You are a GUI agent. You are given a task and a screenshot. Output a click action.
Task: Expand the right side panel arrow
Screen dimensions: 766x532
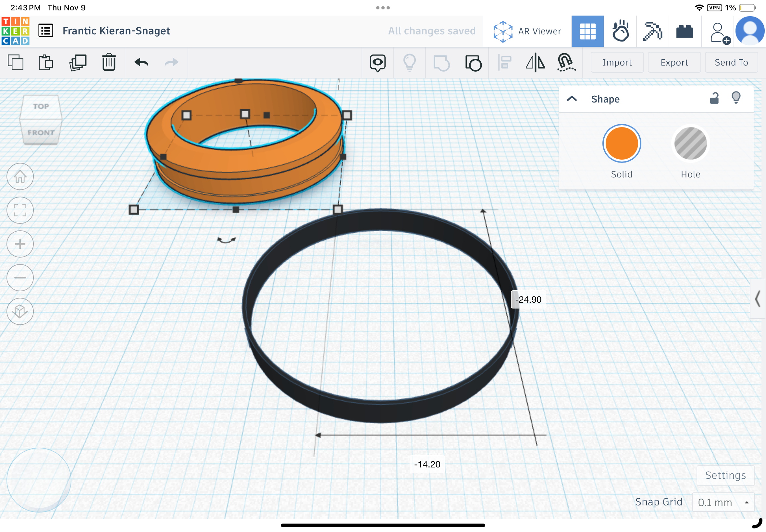758,299
